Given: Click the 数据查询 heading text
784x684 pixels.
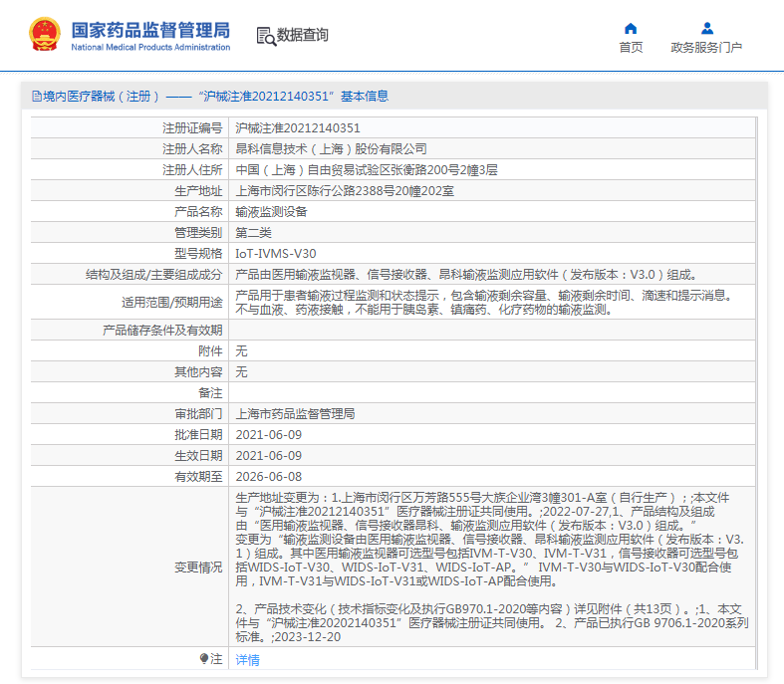Looking at the screenshot, I should point(303,35).
